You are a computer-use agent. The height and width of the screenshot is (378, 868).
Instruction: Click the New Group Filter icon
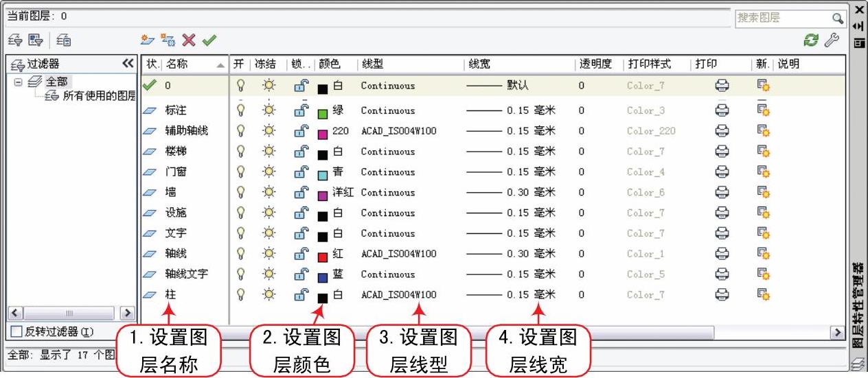pos(36,40)
